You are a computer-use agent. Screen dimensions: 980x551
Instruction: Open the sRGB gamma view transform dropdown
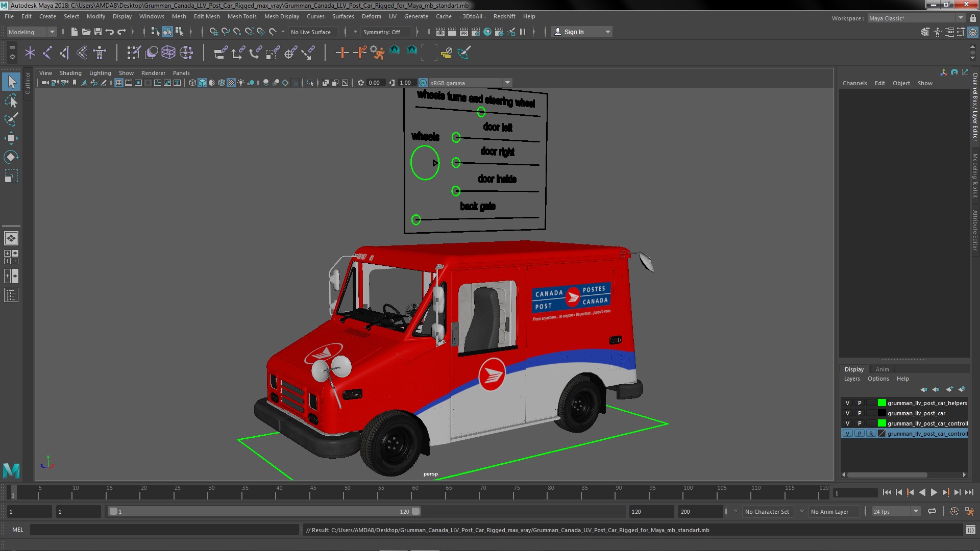pyautogui.click(x=470, y=83)
